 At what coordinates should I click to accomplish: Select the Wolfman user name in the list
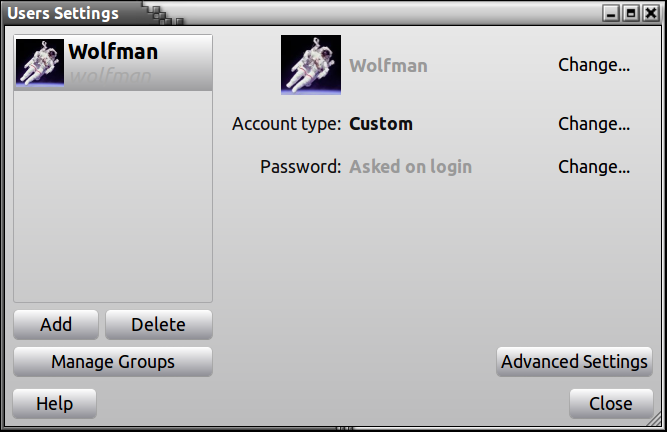[113, 52]
